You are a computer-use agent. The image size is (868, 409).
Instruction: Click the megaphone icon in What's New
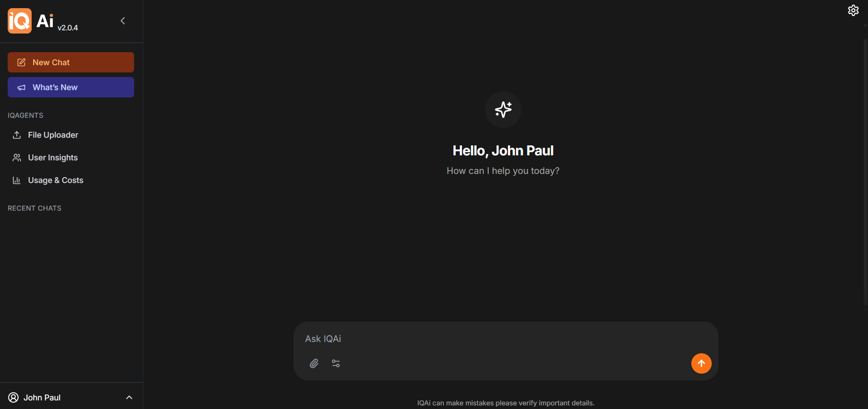point(21,87)
